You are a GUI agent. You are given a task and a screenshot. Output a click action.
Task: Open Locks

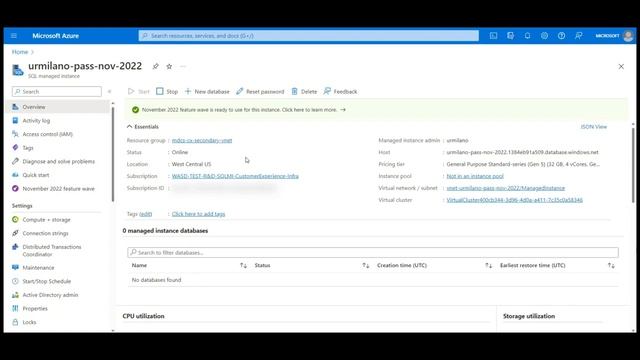coord(29,322)
